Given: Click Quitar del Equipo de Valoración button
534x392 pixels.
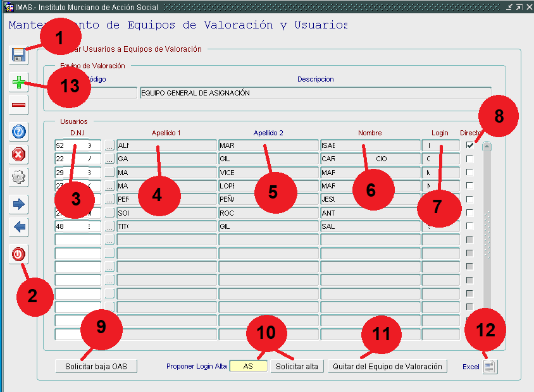Looking at the screenshot, I should click(387, 367).
